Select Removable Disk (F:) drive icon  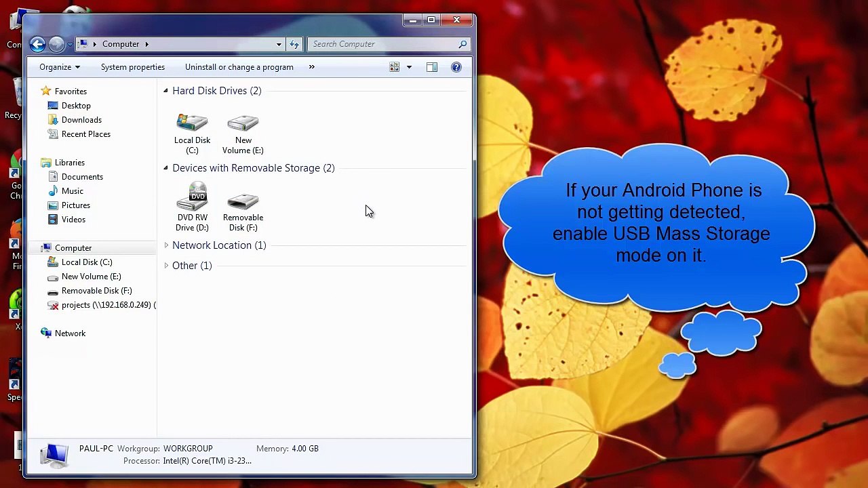pos(243,211)
